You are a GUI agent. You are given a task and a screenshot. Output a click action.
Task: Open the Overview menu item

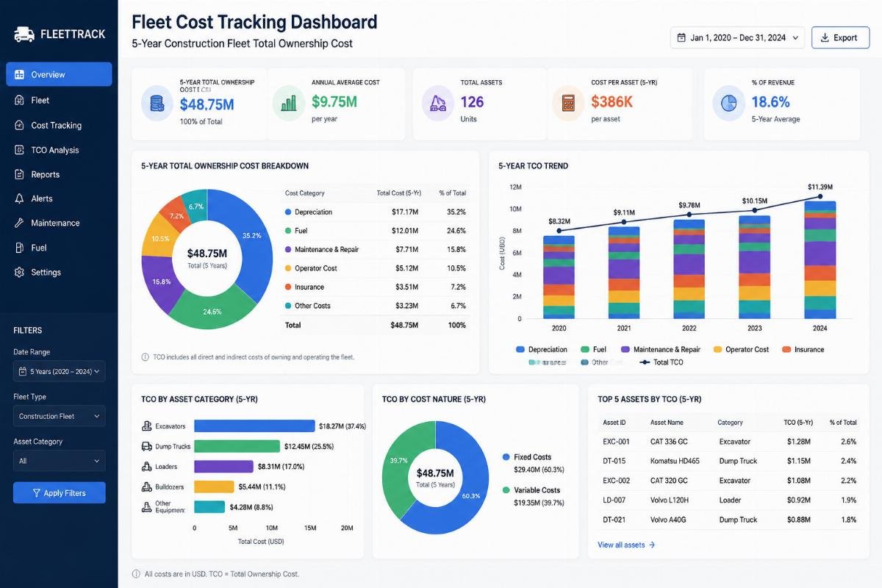coord(59,74)
